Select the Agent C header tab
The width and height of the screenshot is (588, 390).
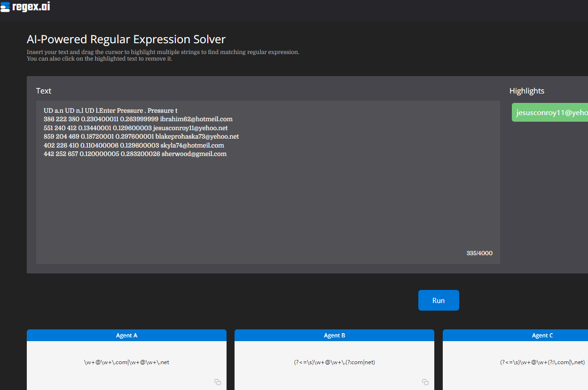tap(542, 335)
